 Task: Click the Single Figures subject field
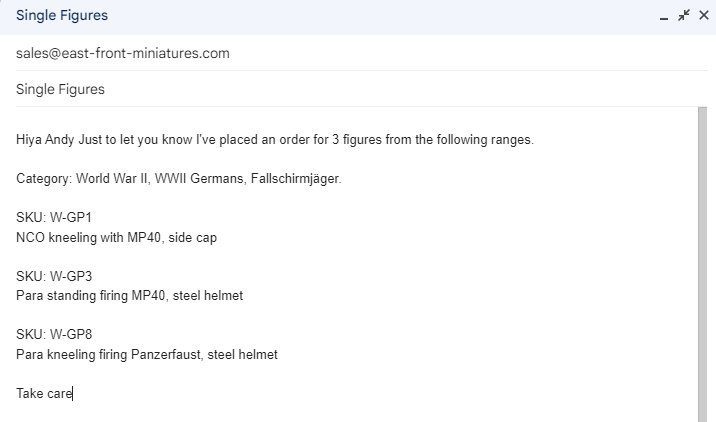pos(60,90)
